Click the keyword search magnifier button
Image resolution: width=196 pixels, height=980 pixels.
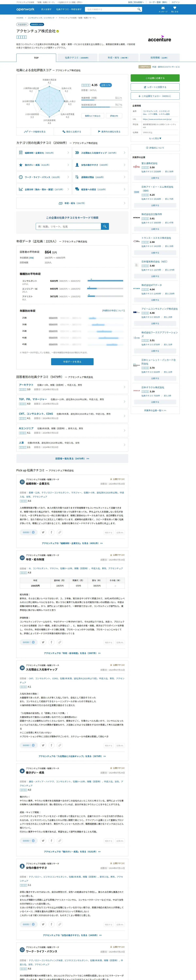coord(105,226)
